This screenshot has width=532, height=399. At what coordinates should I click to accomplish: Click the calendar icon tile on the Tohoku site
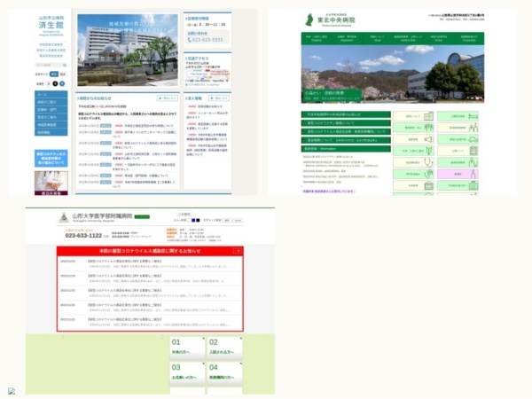point(413,116)
